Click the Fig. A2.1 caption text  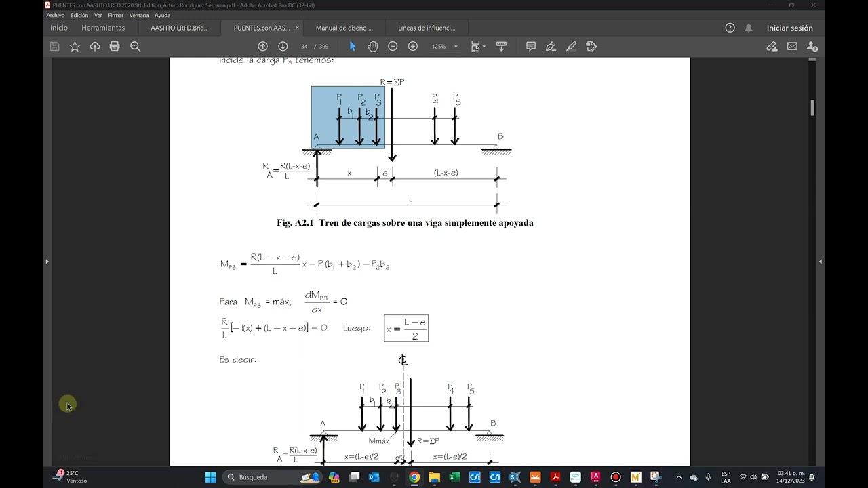pos(405,223)
